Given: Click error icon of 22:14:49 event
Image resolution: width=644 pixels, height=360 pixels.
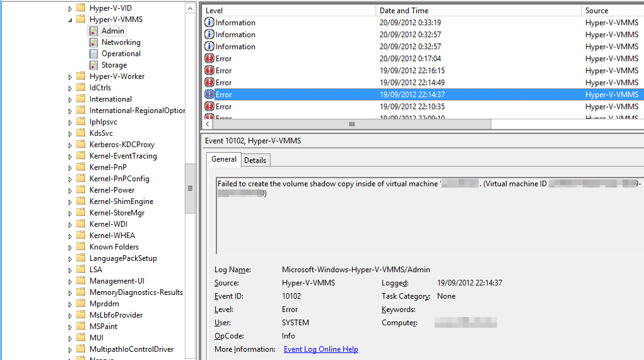Looking at the screenshot, I should 209,82.
